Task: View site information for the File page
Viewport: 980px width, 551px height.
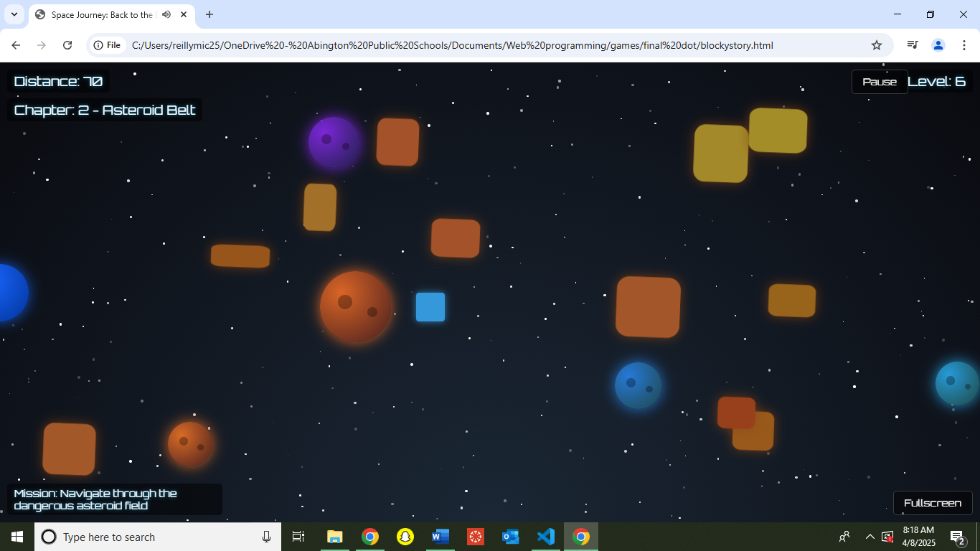Action: tap(105, 45)
